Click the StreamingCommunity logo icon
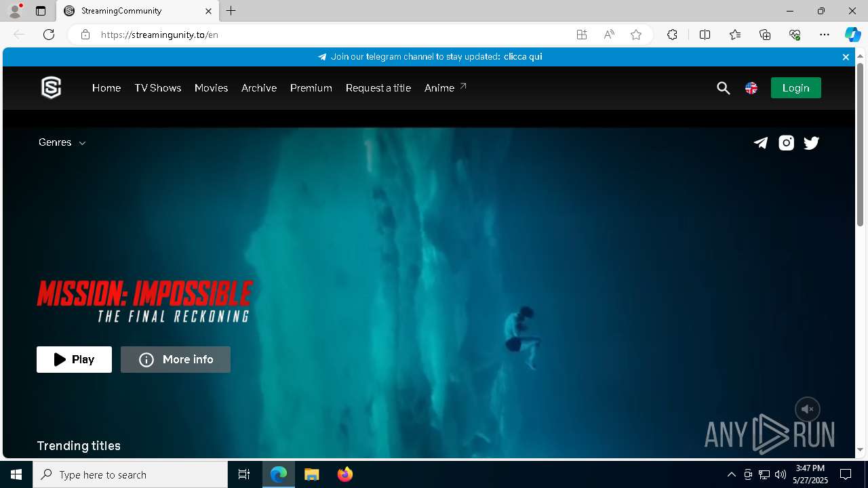The image size is (868, 488). click(x=52, y=87)
